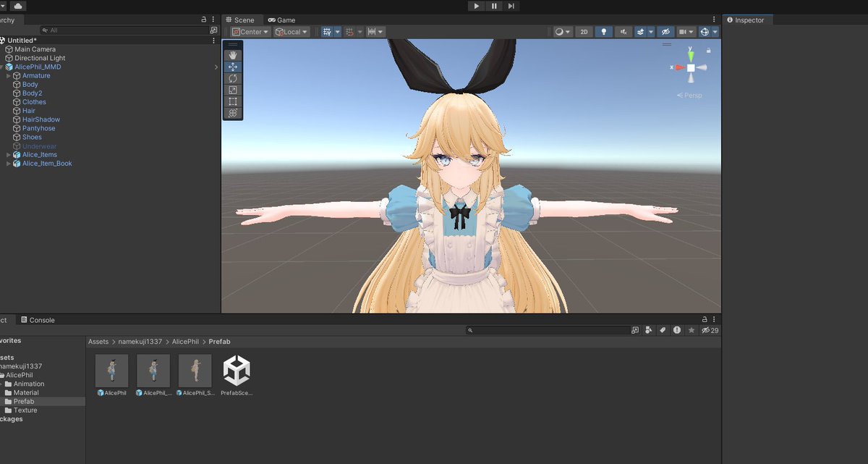Screen dimensions: 868x464
Task: Select the Shoes object
Action: (32, 137)
